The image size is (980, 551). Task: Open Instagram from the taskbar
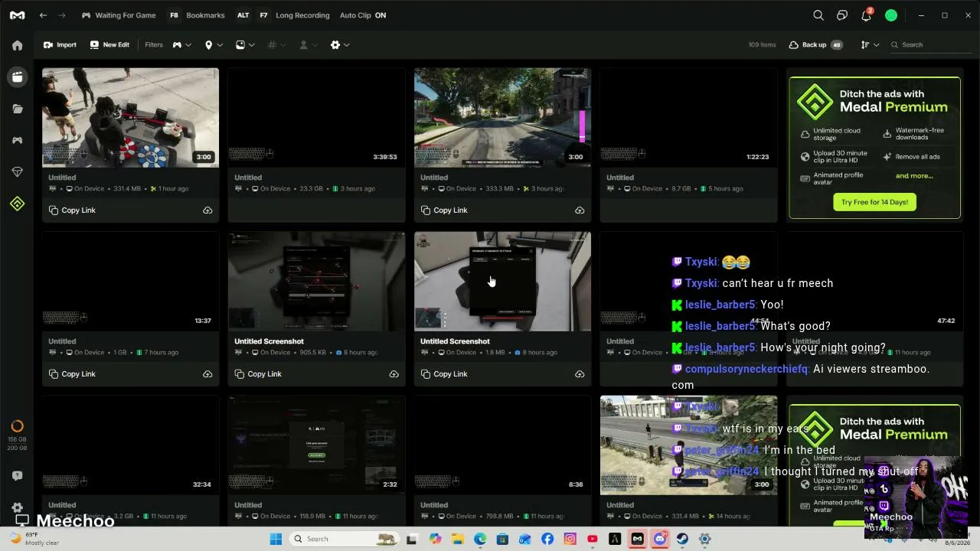pyautogui.click(x=570, y=539)
